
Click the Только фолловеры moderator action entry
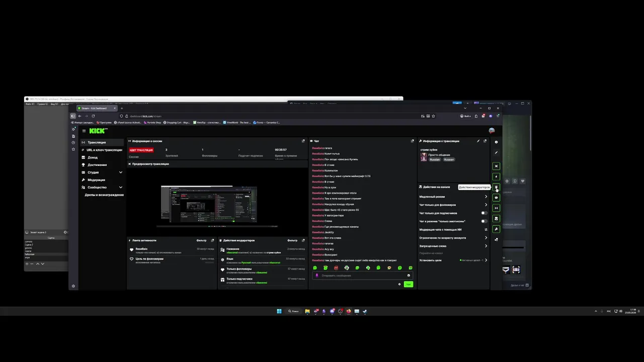tap(262, 270)
